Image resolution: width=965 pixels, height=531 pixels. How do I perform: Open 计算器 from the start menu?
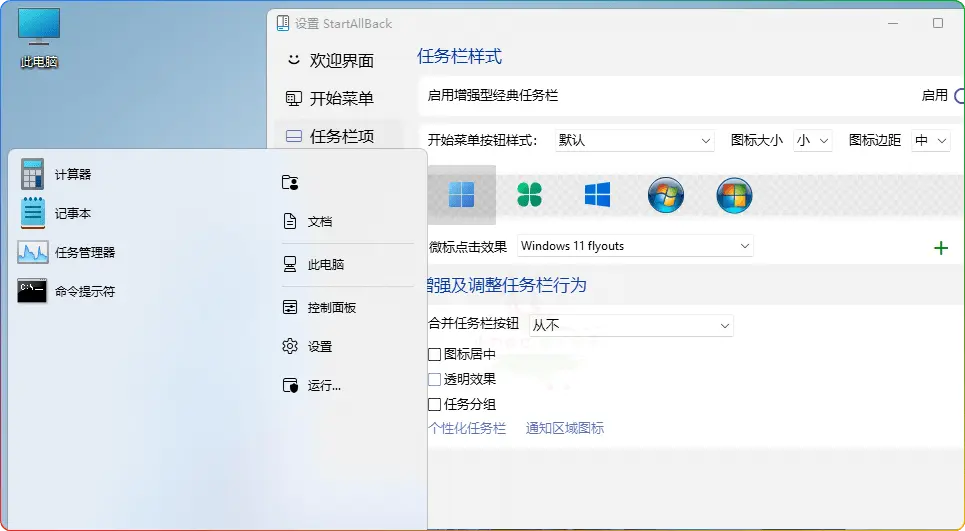click(72, 174)
